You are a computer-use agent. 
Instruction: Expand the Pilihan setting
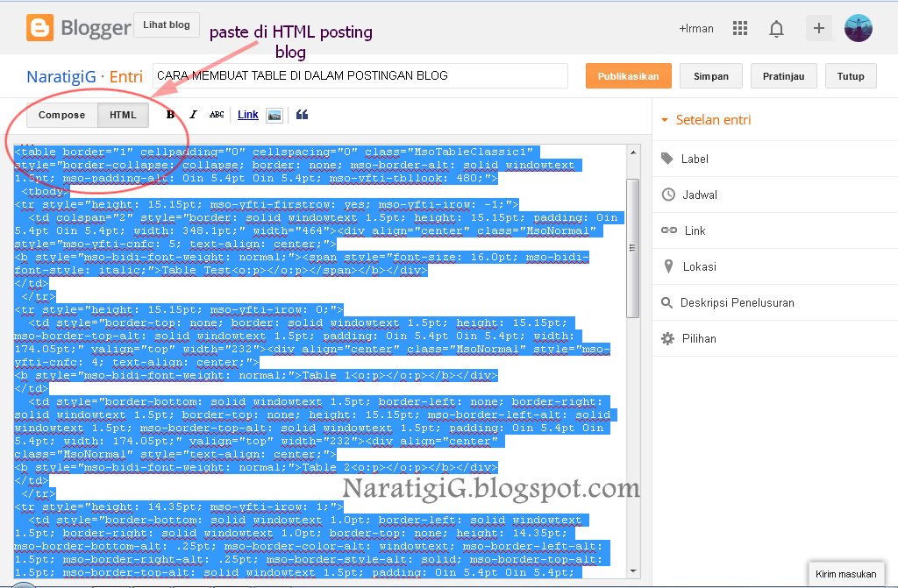tap(775, 338)
